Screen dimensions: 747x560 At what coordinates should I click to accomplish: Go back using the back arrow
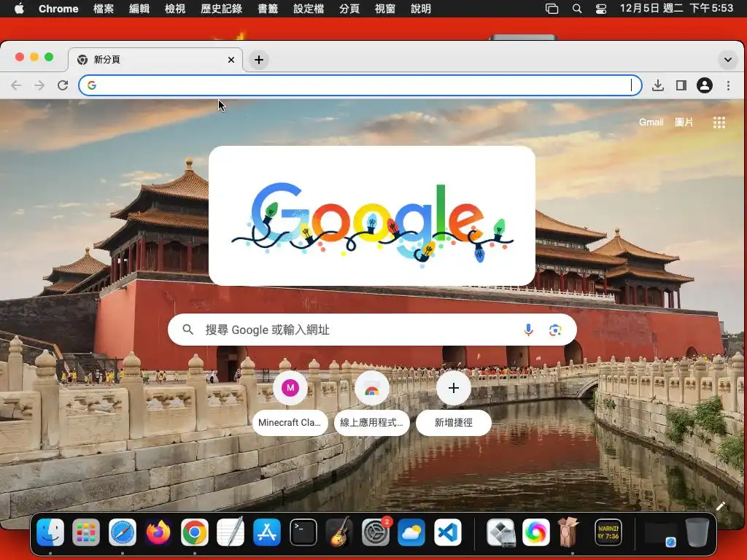(x=16, y=85)
